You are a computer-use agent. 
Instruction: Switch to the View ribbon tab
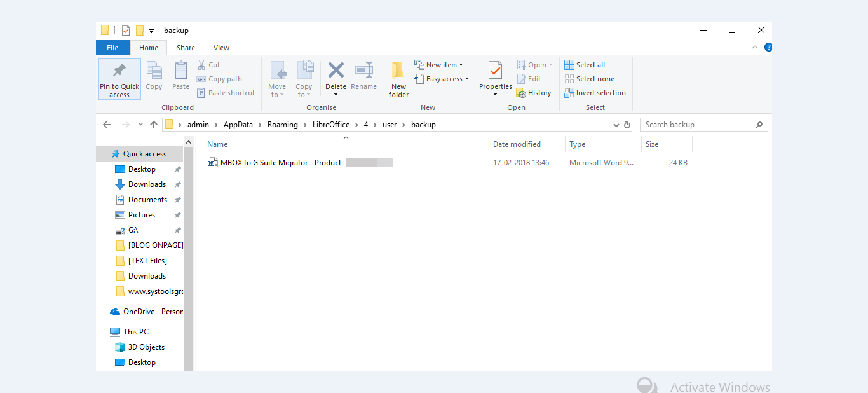[221, 48]
